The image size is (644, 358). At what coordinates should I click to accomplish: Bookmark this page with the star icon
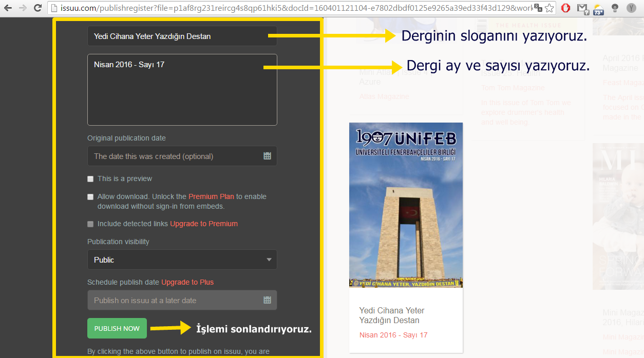549,8
